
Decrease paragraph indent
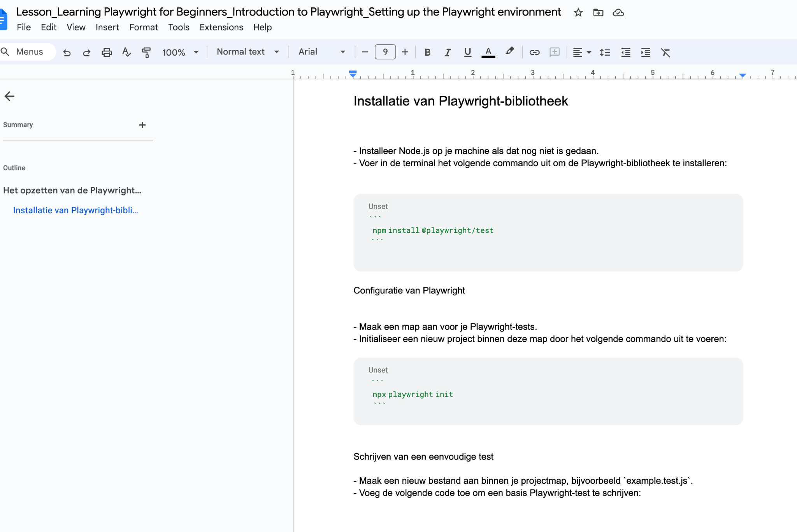(x=625, y=53)
